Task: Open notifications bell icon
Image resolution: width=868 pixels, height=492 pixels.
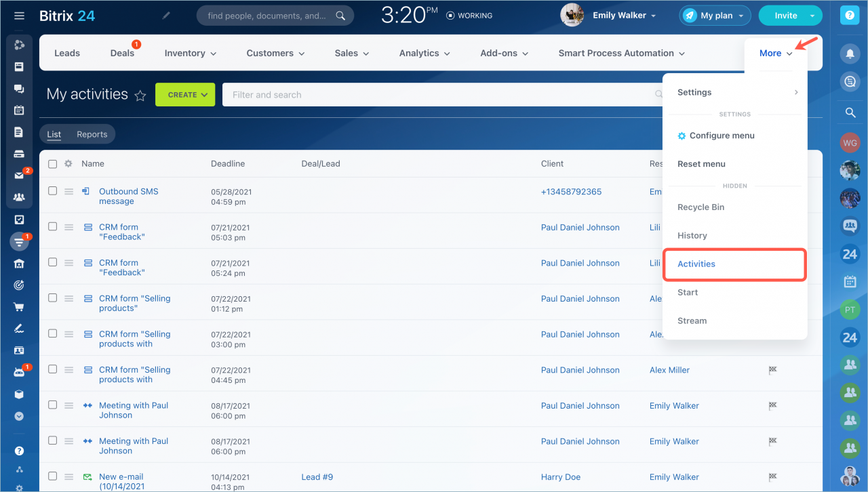Action: click(850, 53)
